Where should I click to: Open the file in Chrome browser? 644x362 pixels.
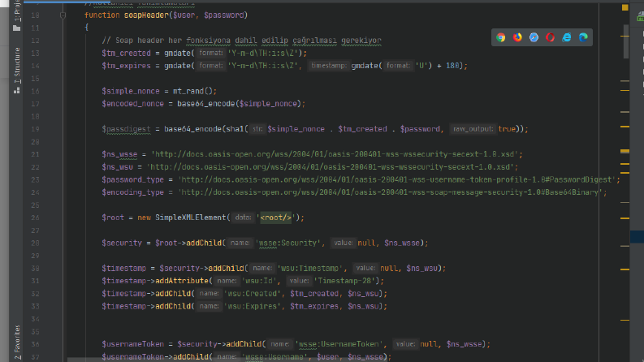pyautogui.click(x=500, y=37)
